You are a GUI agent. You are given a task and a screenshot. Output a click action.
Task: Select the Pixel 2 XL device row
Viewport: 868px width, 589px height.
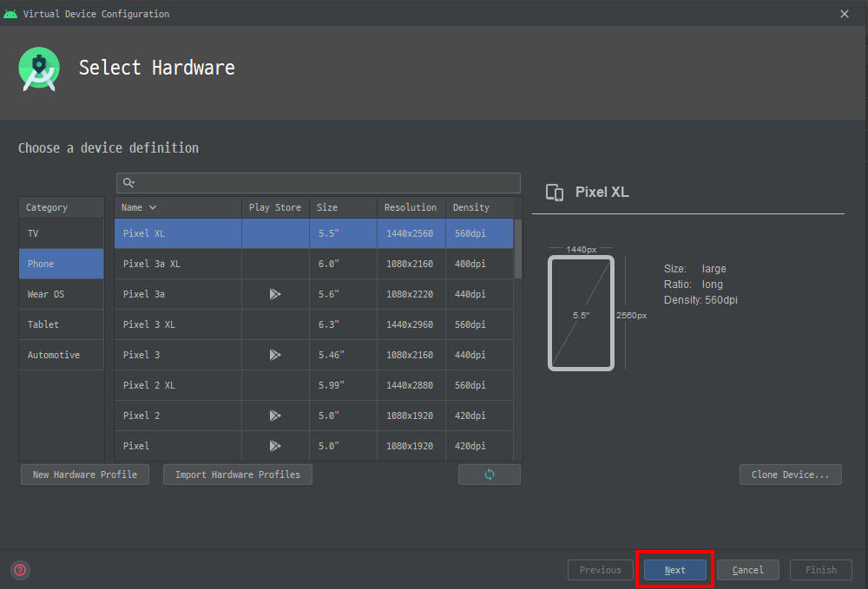314,385
